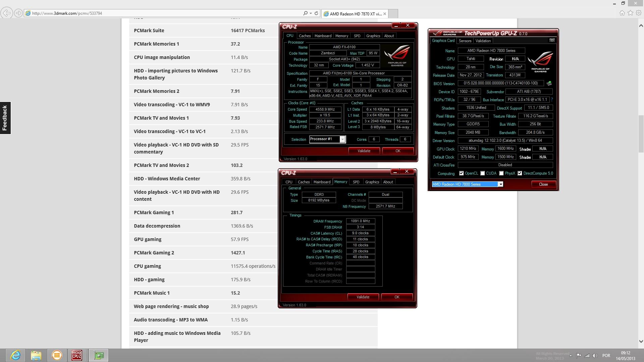
Task: Open the SPD tab in lower CPU-Z
Action: (356, 182)
